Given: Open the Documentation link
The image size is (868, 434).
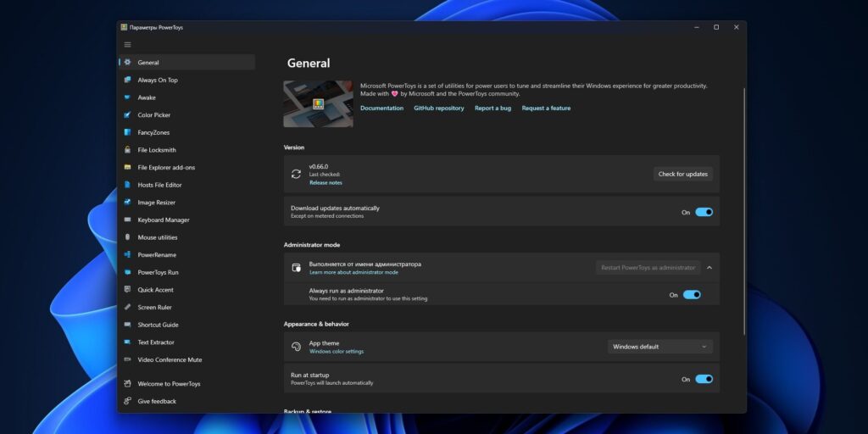Looking at the screenshot, I should coord(381,108).
